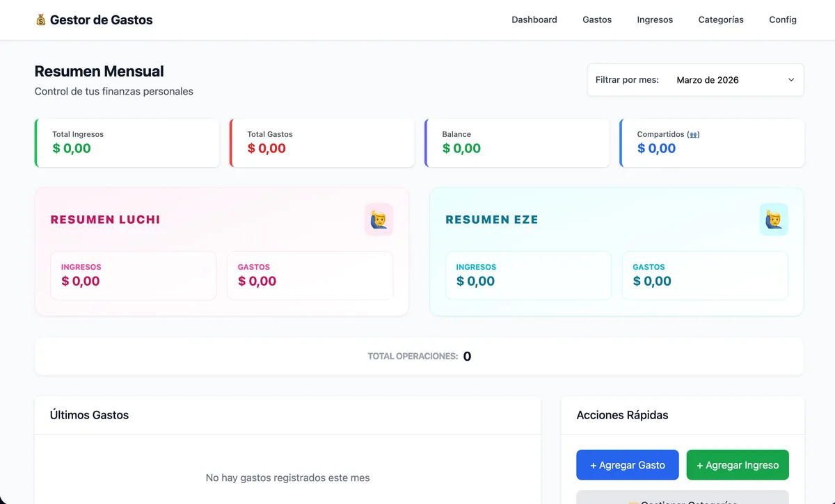Navigate to Categorías

pyautogui.click(x=721, y=19)
